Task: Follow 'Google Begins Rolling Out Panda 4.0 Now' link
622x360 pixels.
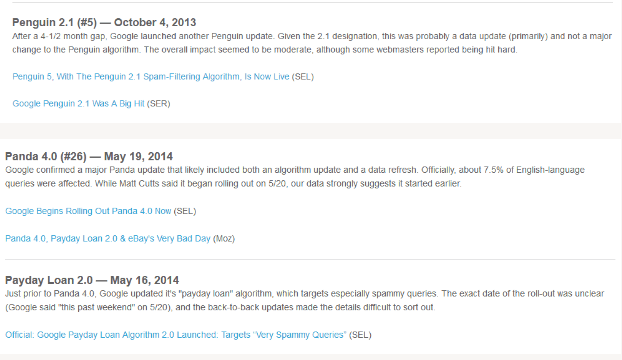Action: (88, 211)
